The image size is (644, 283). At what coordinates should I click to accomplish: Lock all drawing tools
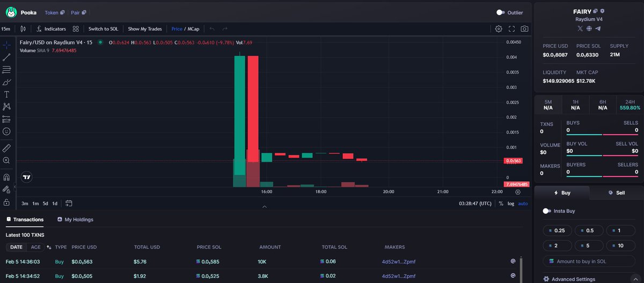click(x=6, y=202)
